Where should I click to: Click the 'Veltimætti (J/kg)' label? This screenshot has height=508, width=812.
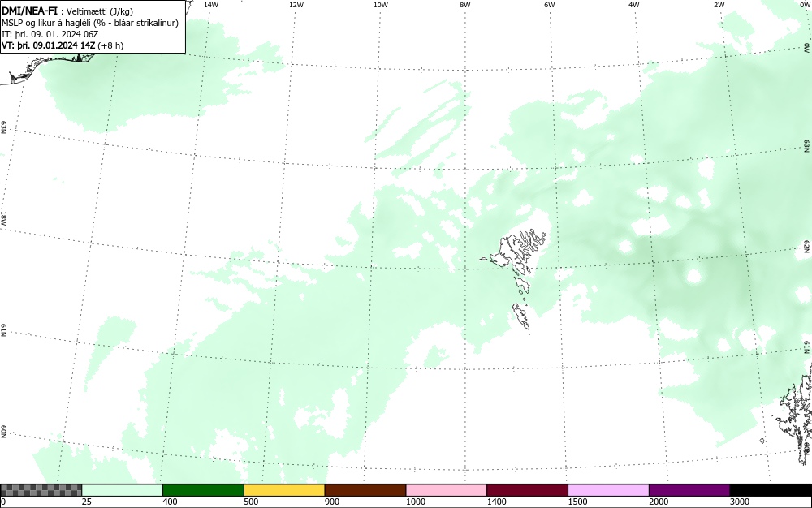click(100, 11)
